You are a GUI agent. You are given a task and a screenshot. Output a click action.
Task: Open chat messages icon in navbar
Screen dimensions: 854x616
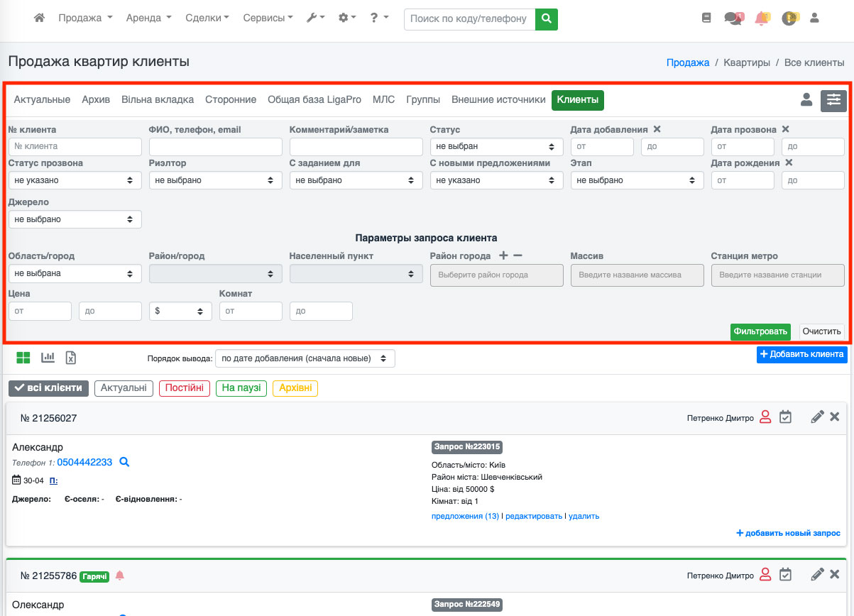pos(732,18)
